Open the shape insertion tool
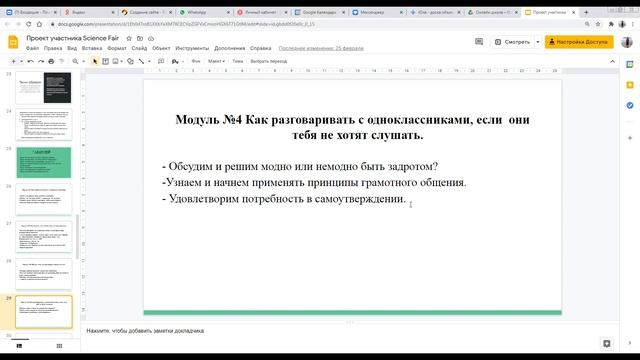Screen dimensions: 640x360 [130, 61]
